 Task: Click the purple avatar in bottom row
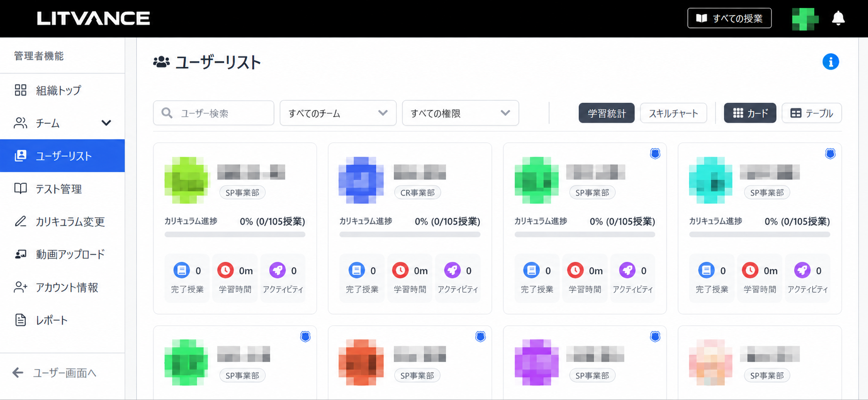pyautogui.click(x=536, y=362)
